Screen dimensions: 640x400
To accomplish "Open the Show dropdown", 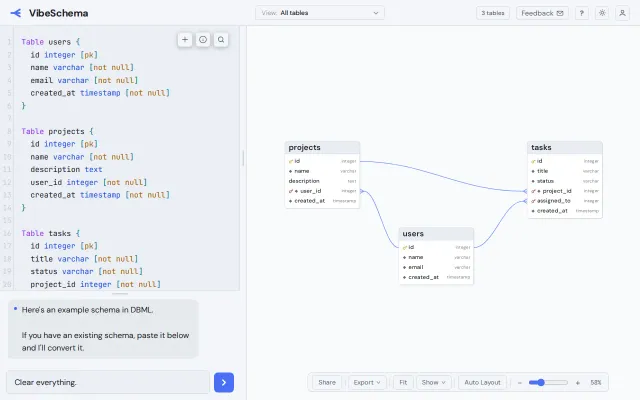I will tap(433, 382).
